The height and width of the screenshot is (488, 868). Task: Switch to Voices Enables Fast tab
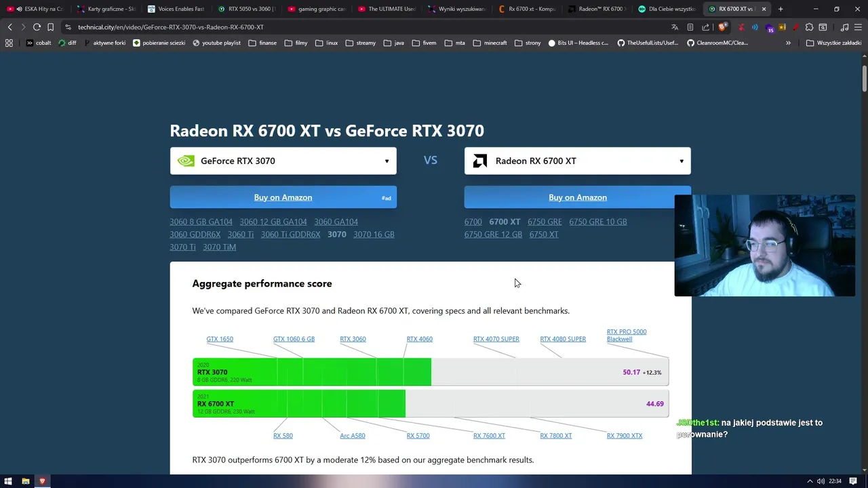[175, 9]
